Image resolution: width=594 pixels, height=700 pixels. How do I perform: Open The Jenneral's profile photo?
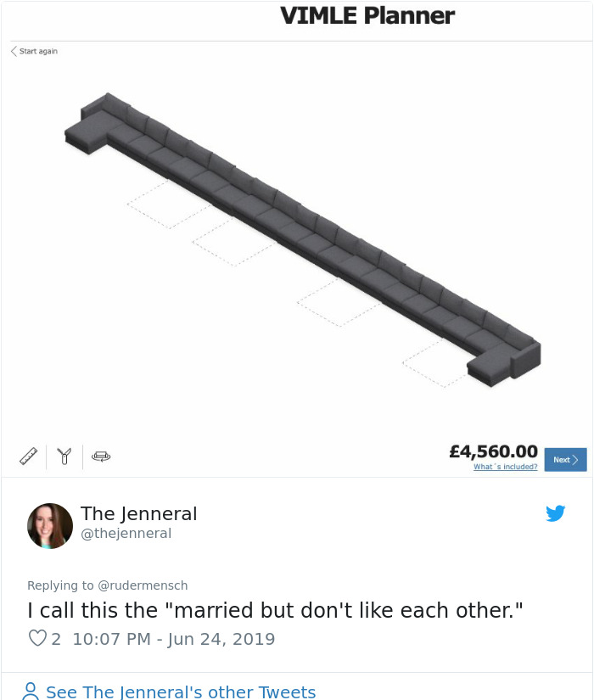50,526
